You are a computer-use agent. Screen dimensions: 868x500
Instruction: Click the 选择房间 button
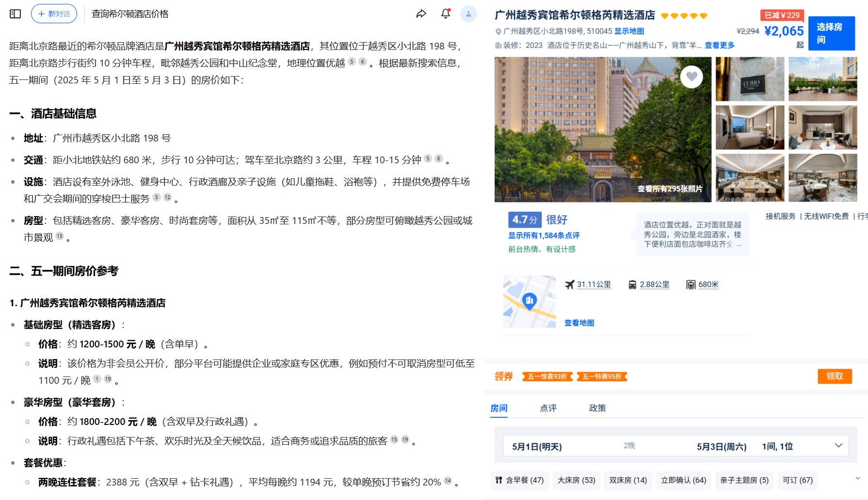832,33
